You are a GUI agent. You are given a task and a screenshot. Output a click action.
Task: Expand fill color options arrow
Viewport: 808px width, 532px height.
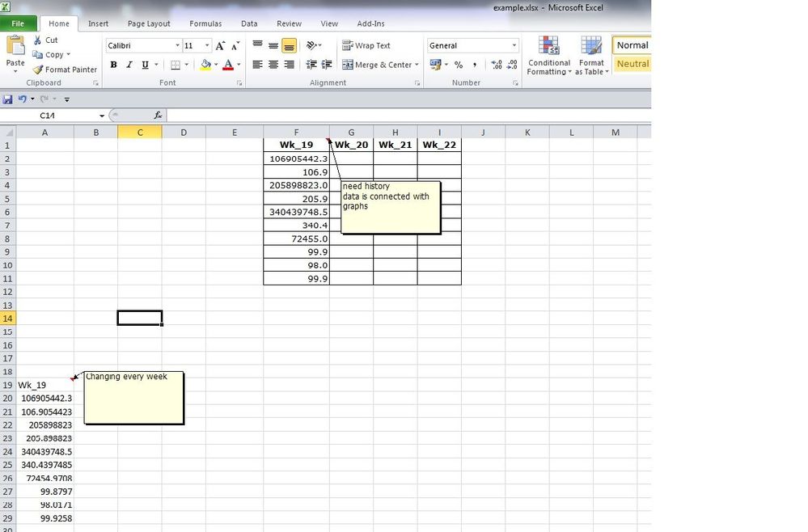pos(216,65)
